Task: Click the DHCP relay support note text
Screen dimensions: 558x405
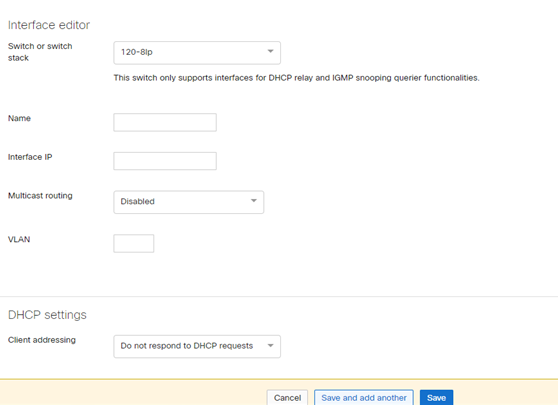Action: [x=296, y=78]
